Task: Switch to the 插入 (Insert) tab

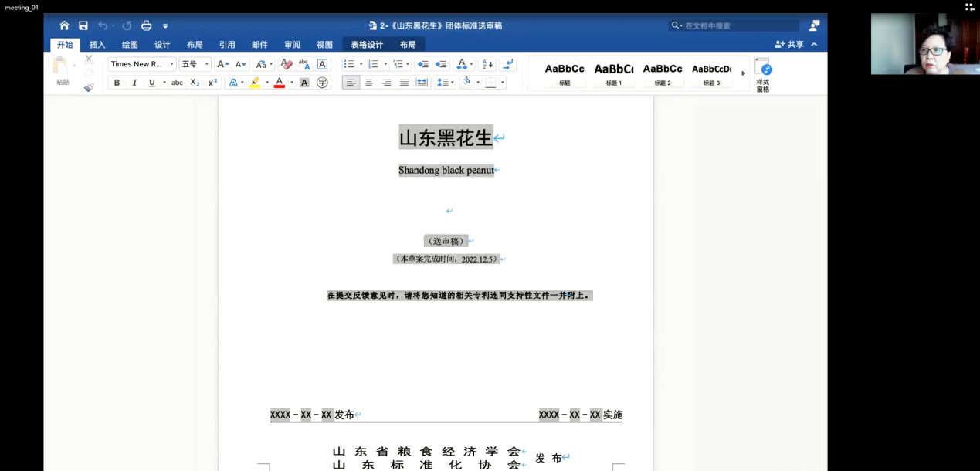Action: 97,45
